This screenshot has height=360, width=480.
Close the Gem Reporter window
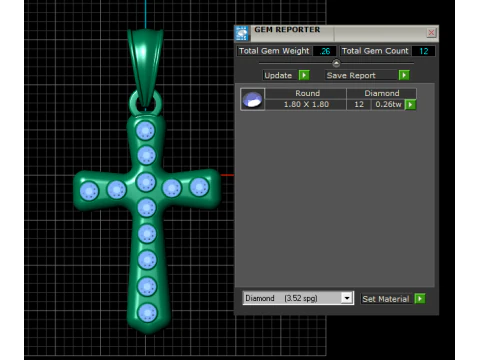click(431, 33)
